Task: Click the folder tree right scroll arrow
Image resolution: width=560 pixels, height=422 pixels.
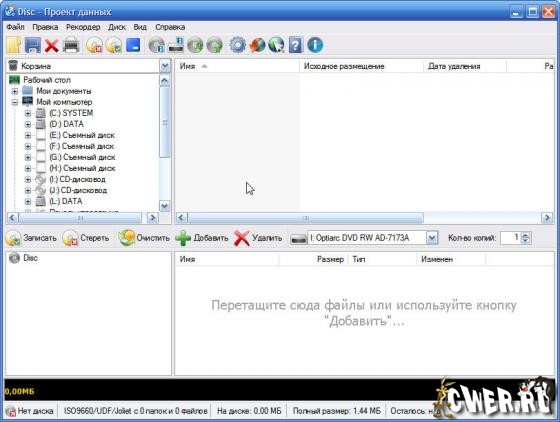Action: coord(153,218)
